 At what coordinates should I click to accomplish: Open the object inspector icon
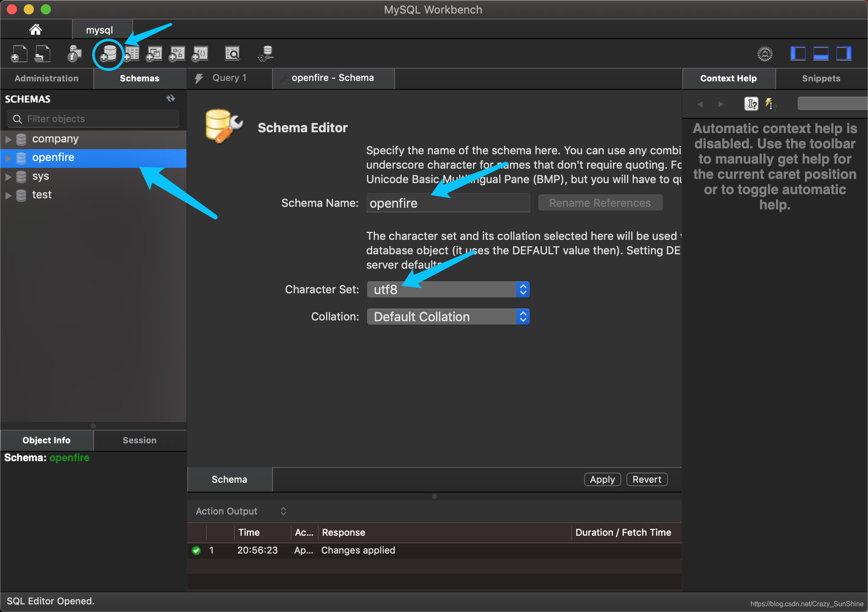tap(75, 54)
